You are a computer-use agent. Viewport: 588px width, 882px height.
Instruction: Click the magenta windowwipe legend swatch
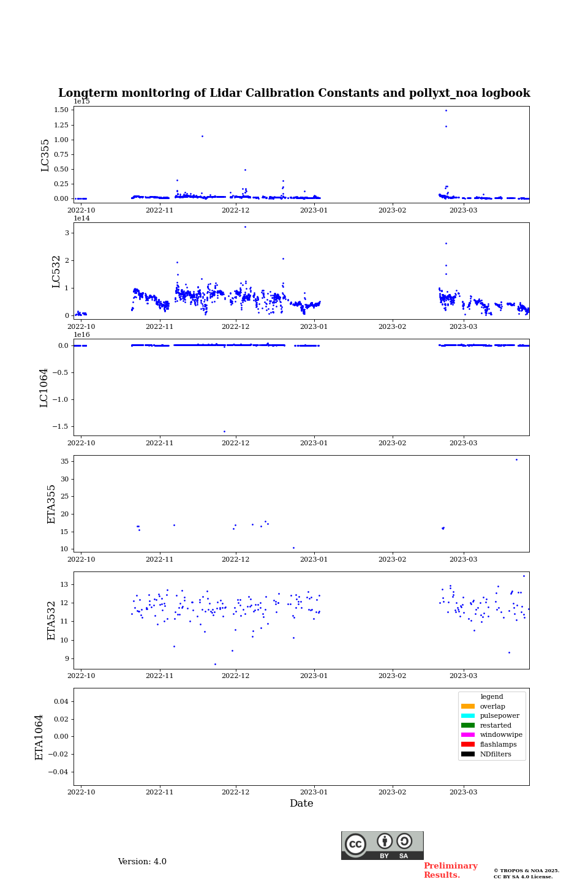[x=468, y=735]
